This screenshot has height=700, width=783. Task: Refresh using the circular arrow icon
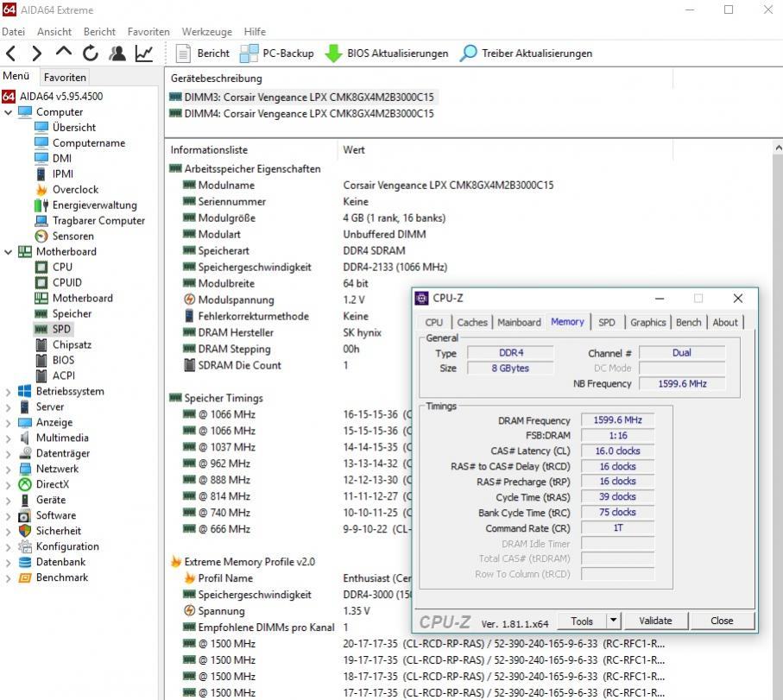[91, 53]
